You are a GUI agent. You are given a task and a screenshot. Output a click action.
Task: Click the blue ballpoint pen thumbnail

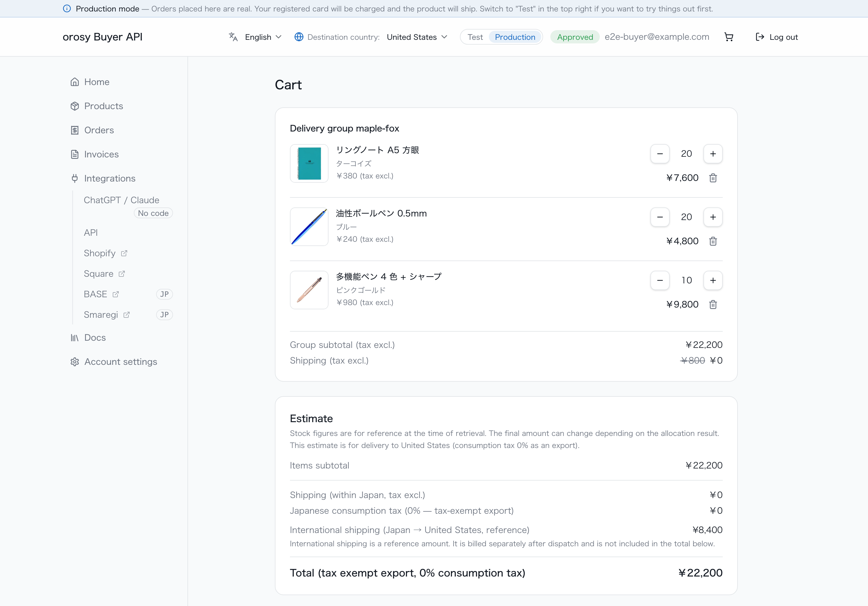point(309,227)
